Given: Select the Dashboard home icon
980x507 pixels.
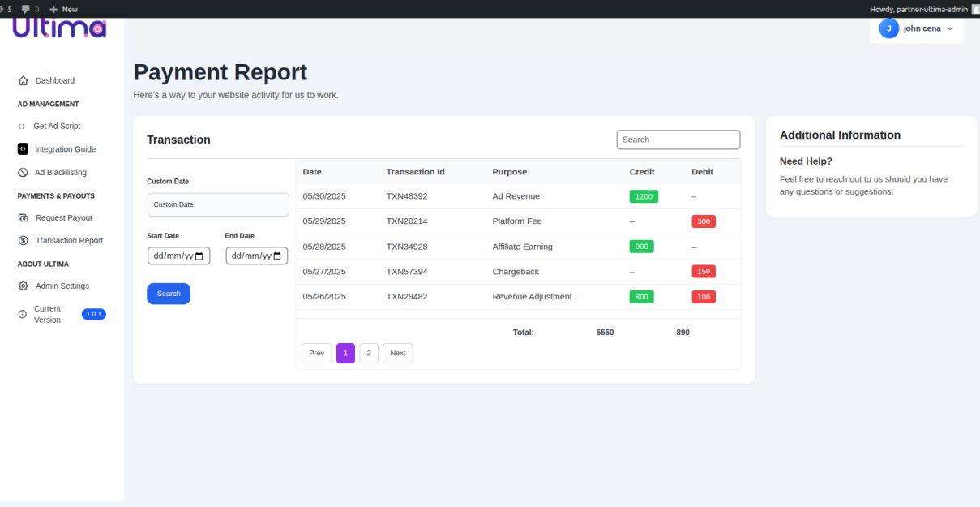Looking at the screenshot, I should [x=21, y=80].
